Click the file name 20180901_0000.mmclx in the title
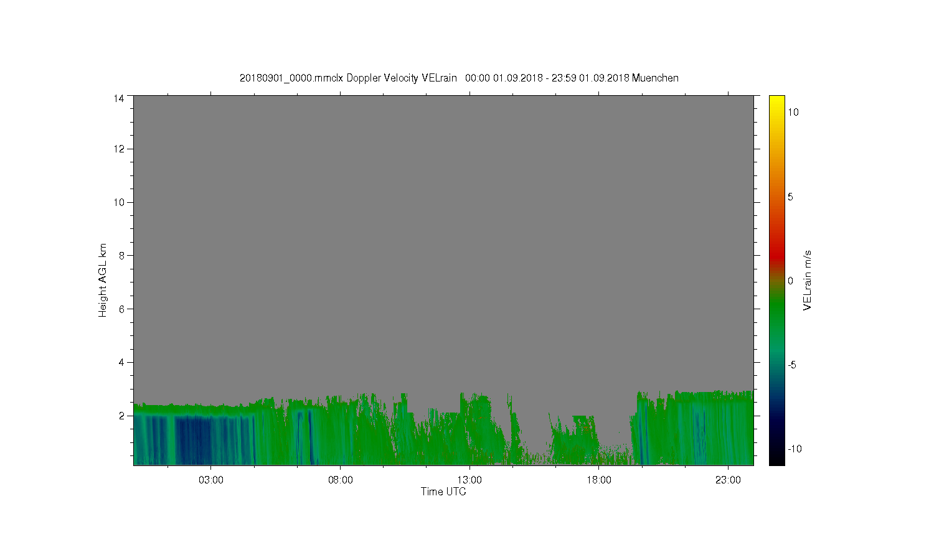Viewport: 934px width, 560px height. [291, 78]
